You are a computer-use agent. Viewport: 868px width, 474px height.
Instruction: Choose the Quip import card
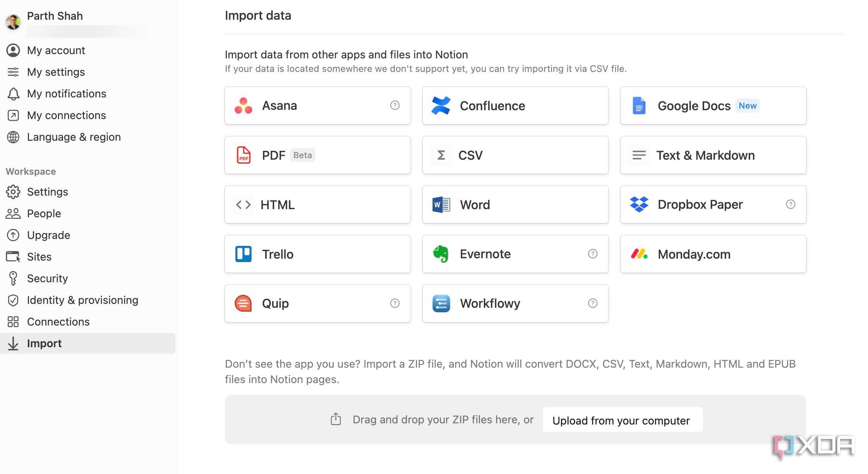click(318, 303)
